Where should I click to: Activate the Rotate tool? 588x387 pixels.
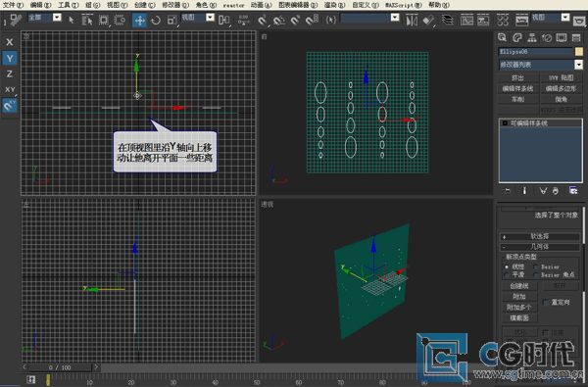click(x=155, y=20)
